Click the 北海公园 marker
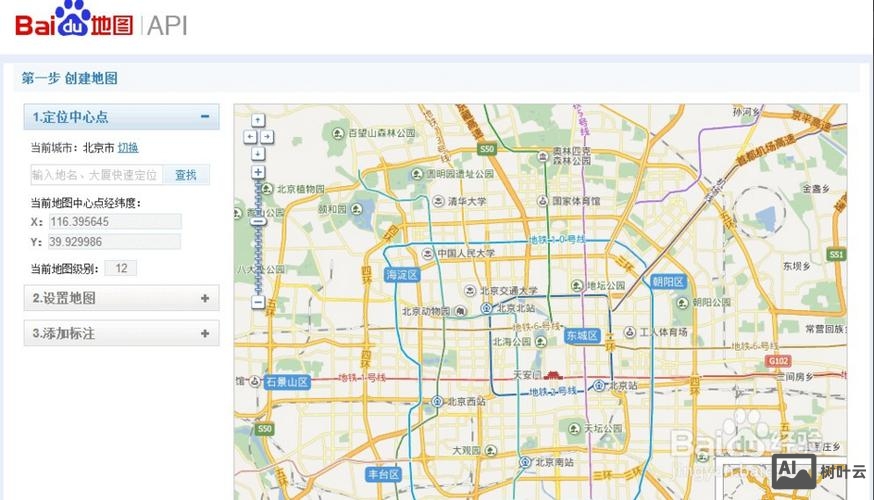The width and height of the screenshot is (874, 500). 541,342
